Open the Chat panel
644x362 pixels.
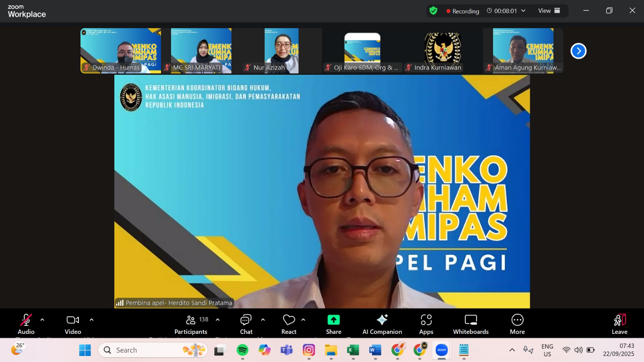246,324
